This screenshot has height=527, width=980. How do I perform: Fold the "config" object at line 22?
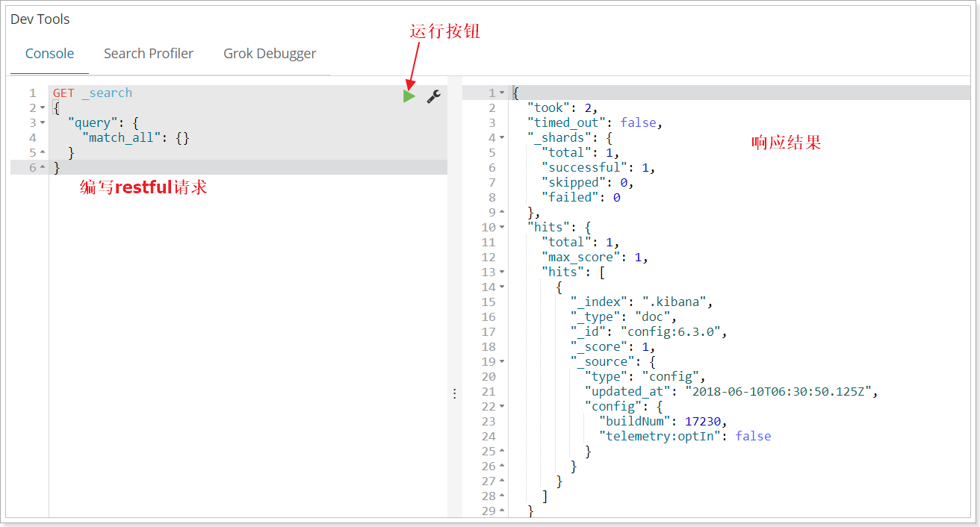tap(502, 407)
